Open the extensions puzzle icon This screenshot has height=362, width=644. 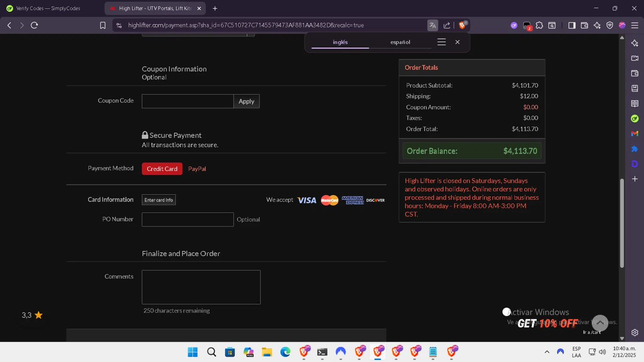coord(539,25)
